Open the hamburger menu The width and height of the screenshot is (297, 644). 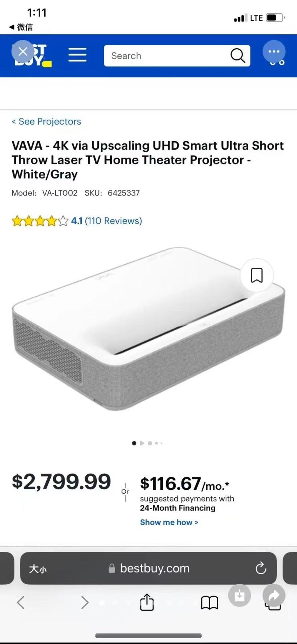(77, 55)
